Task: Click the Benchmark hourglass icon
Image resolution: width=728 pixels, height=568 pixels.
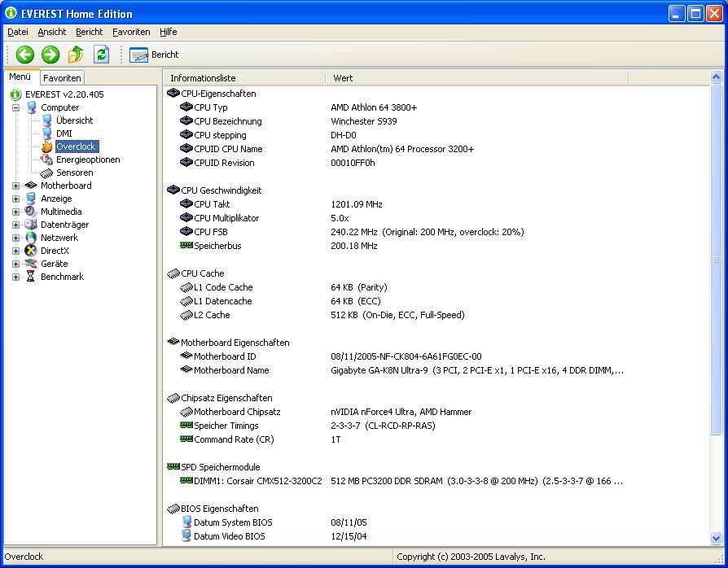Action: (x=31, y=277)
